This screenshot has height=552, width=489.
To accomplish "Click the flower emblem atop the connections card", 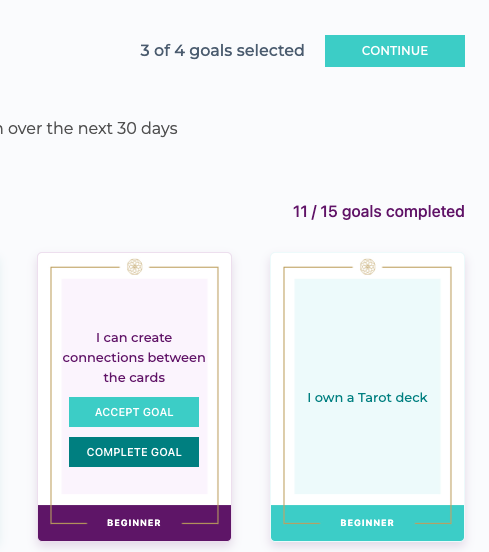I will pyautogui.click(x=134, y=267).
